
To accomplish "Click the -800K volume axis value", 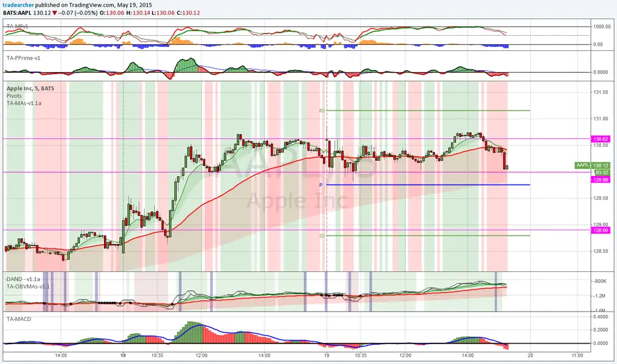I will click(599, 281).
